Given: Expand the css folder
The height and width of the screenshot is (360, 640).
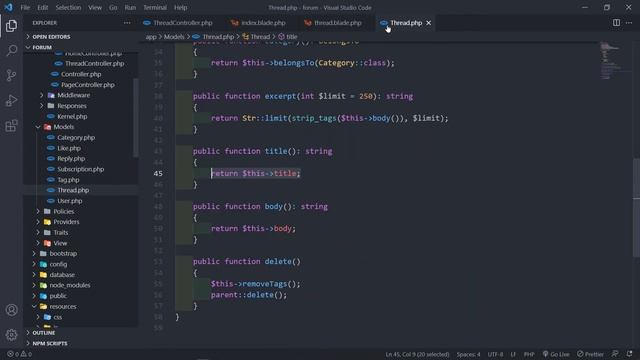Looking at the screenshot, I should [58, 317].
